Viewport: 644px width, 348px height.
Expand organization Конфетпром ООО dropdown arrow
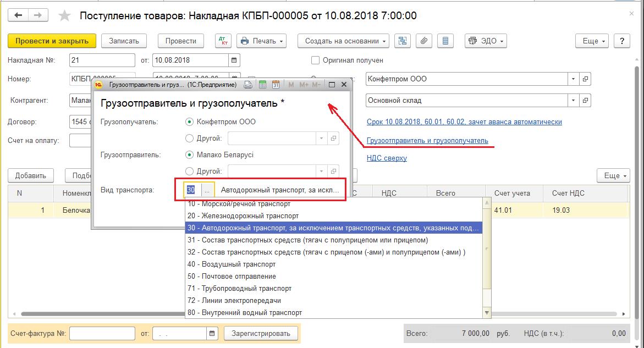574,79
